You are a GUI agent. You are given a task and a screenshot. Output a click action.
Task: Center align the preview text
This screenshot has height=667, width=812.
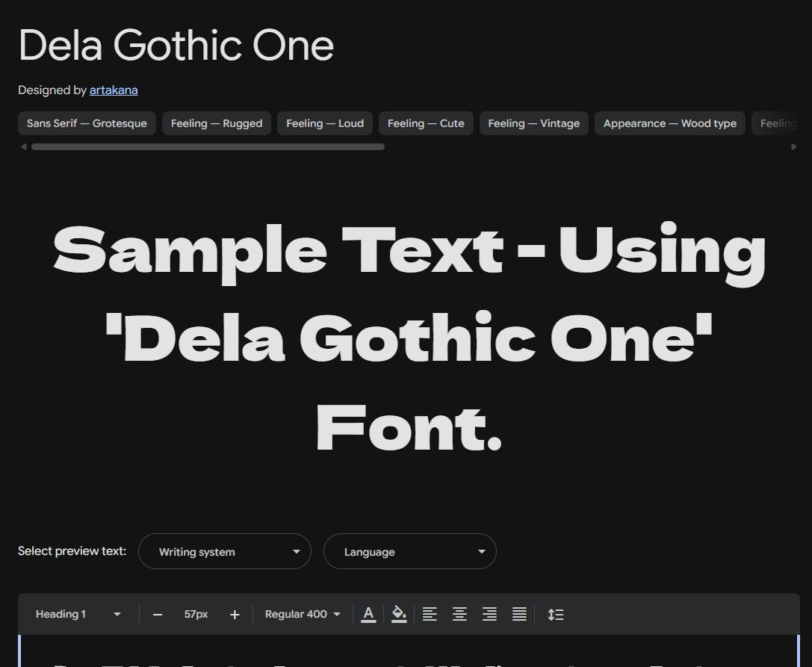click(x=459, y=614)
